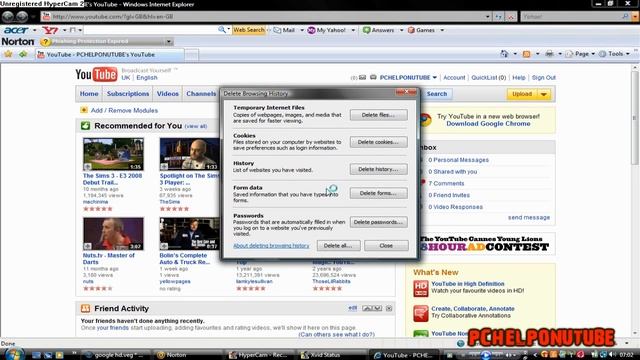
Task: Expand the PCHELPONUTUBE account dropdown
Action: pos(435,78)
